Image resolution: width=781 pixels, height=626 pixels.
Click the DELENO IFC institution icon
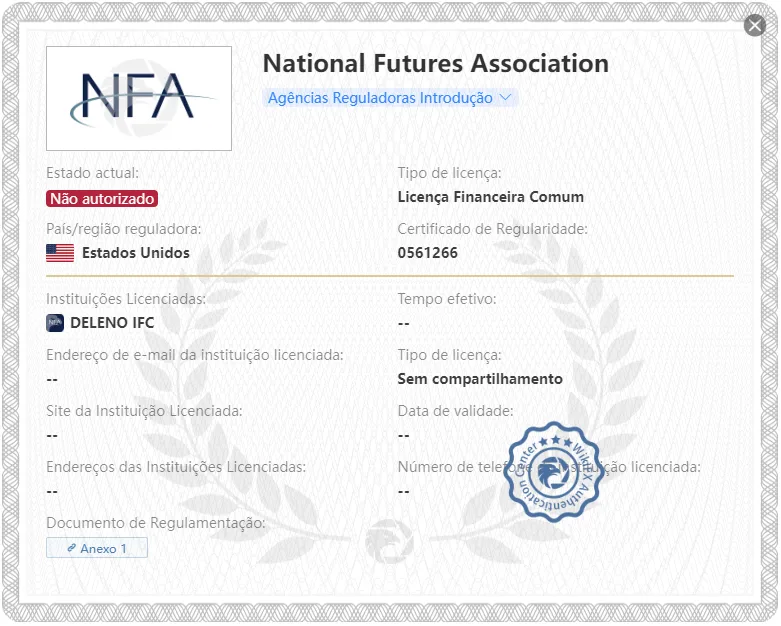(x=55, y=323)
